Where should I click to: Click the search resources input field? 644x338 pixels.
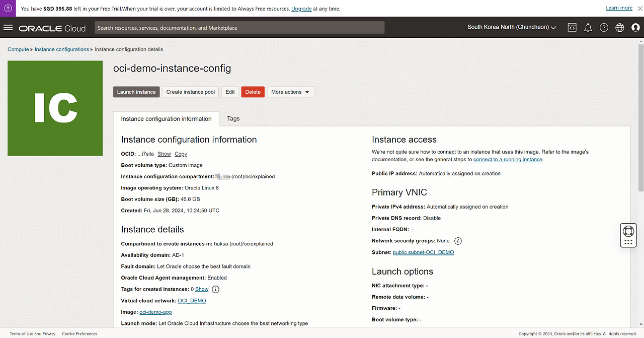tap(239, 28)
